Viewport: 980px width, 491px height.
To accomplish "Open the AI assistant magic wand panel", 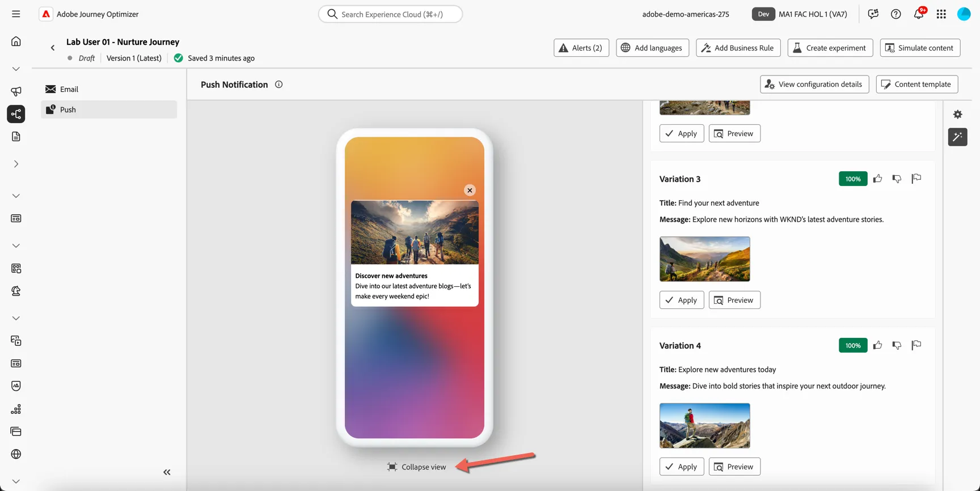I will pyautogui.click(x=958, y=137).
